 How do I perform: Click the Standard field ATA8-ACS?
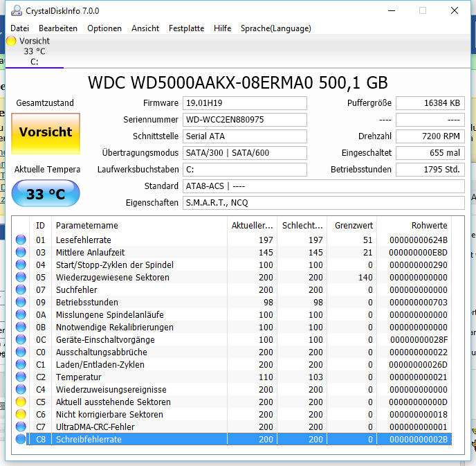pyautogui.click(x=324, y=186)
